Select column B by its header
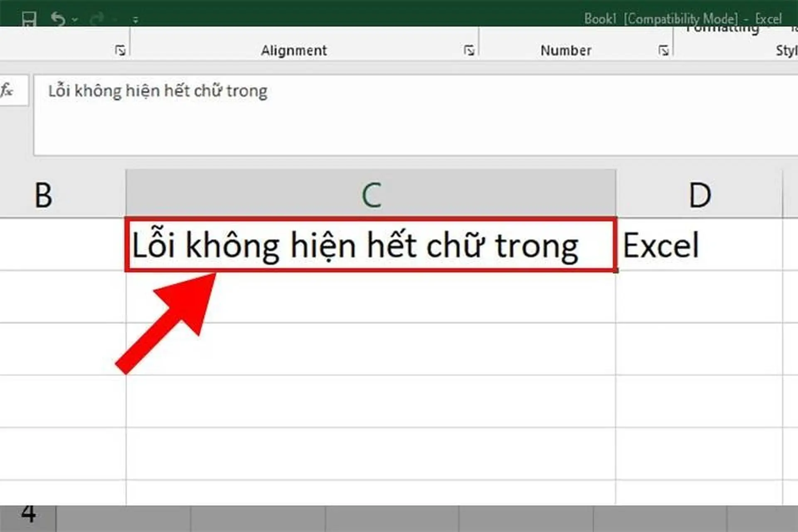 [x=44, y=193]
